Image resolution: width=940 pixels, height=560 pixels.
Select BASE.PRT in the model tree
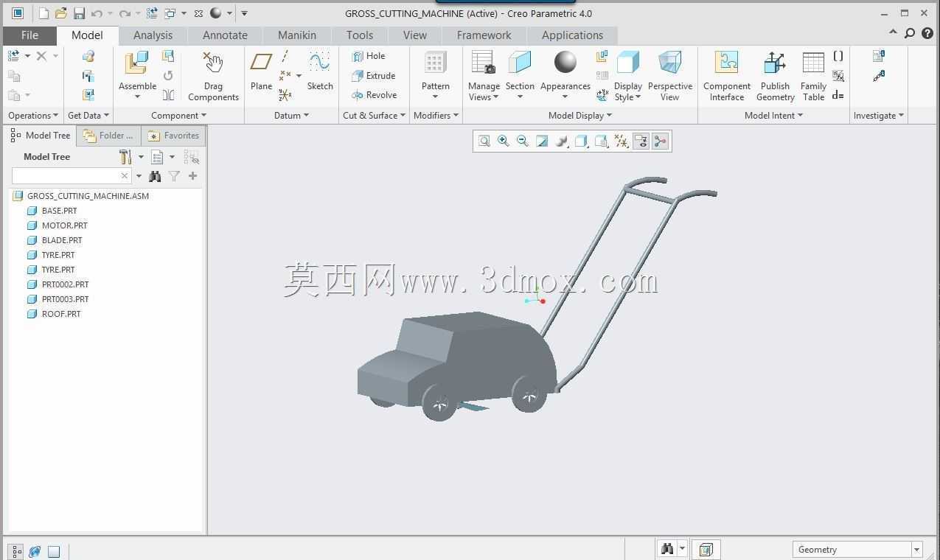pyautogui.click(x=59, y=211)
